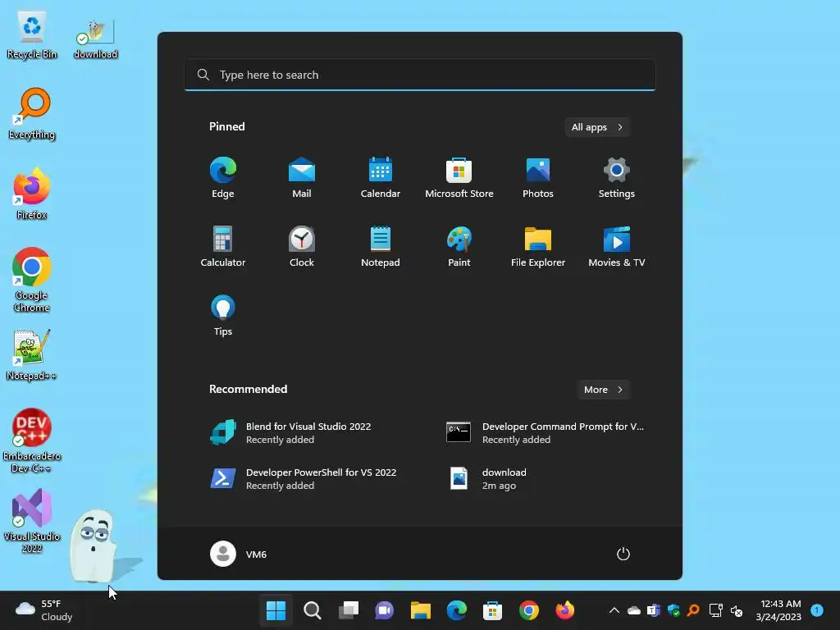Click the muted volume tray icon
Screen dimensions: 840x630
(737, 610)
